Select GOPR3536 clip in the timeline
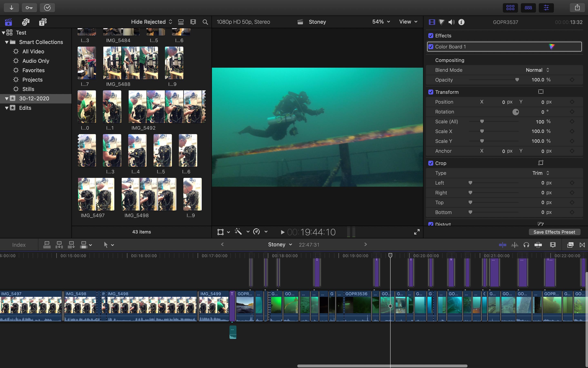The height and width of the screenshot is (368, 588). [x=357, y=306]
